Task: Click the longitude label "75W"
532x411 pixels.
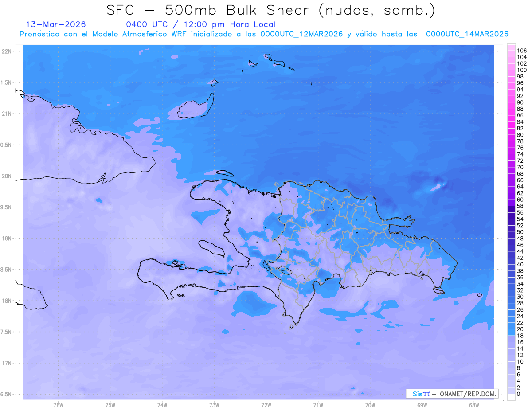Action: (110, 405)
